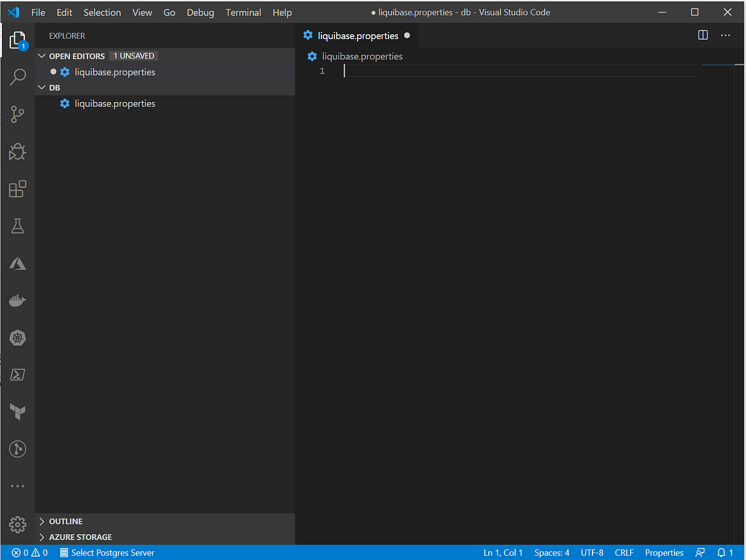
Task: Click liquibase.properties in breadcrumb bar
Action: coord(362,57)
